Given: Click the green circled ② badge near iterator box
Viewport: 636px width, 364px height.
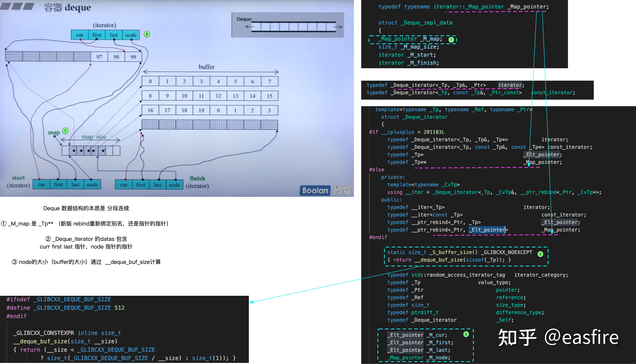Looking at the screenshot, I should [147, 34].
